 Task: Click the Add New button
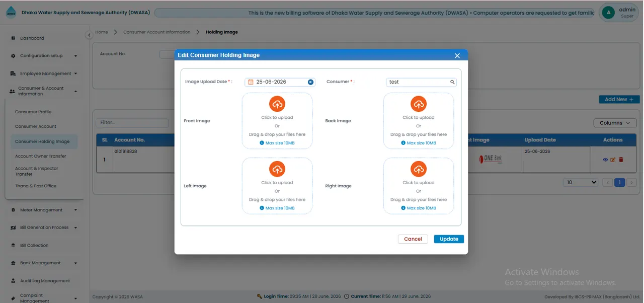point(619,99)
